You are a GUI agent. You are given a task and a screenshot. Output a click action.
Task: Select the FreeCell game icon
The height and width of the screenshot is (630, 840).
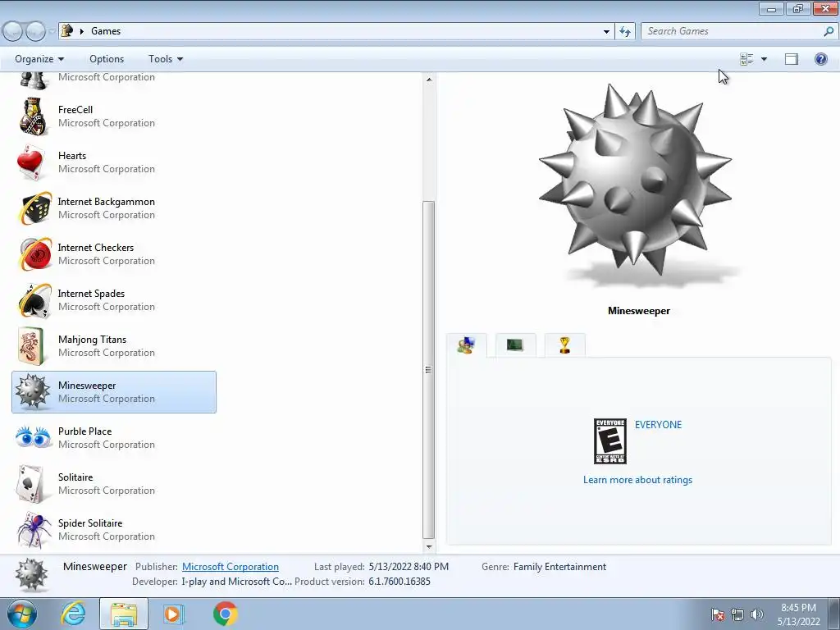[33, 116]
